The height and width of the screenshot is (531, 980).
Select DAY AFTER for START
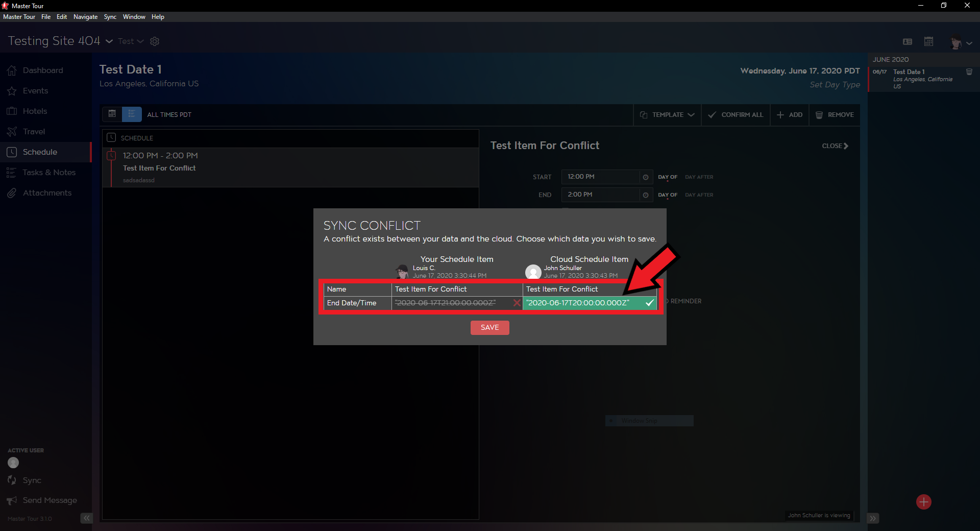[x=699, y=177]
